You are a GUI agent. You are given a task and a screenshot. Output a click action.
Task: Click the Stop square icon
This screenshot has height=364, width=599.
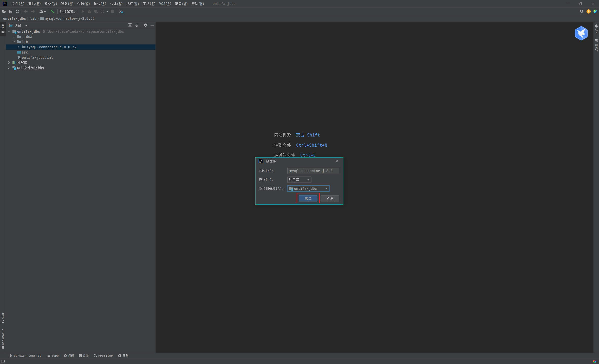pos(113,11)
